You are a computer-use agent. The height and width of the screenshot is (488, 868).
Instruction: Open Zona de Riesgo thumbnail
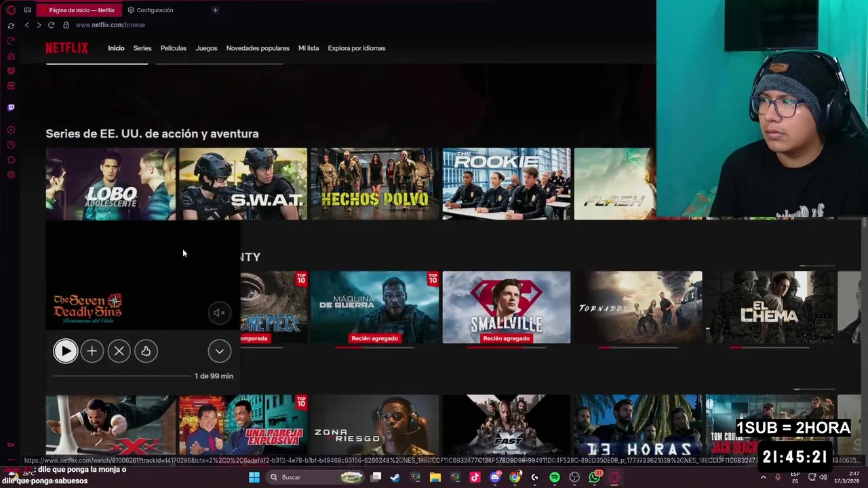[x=374, y=425]
